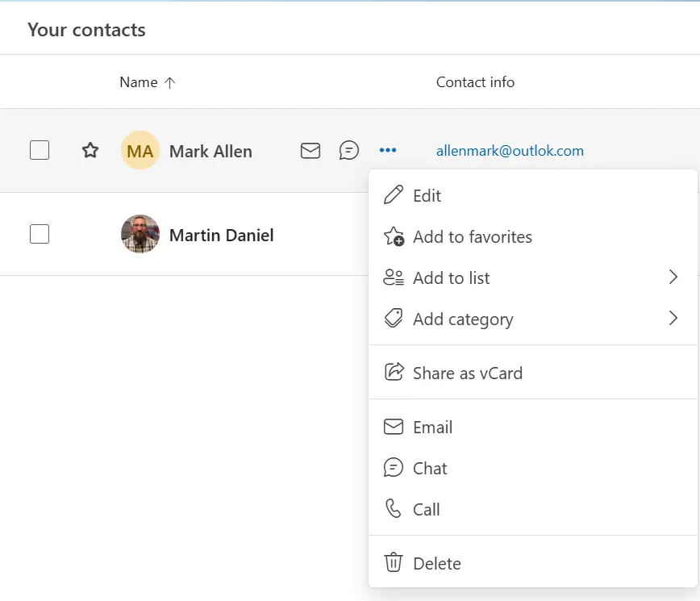Click the star icon next to Mark Allen
700x601 pixels.
pos(90,151)
